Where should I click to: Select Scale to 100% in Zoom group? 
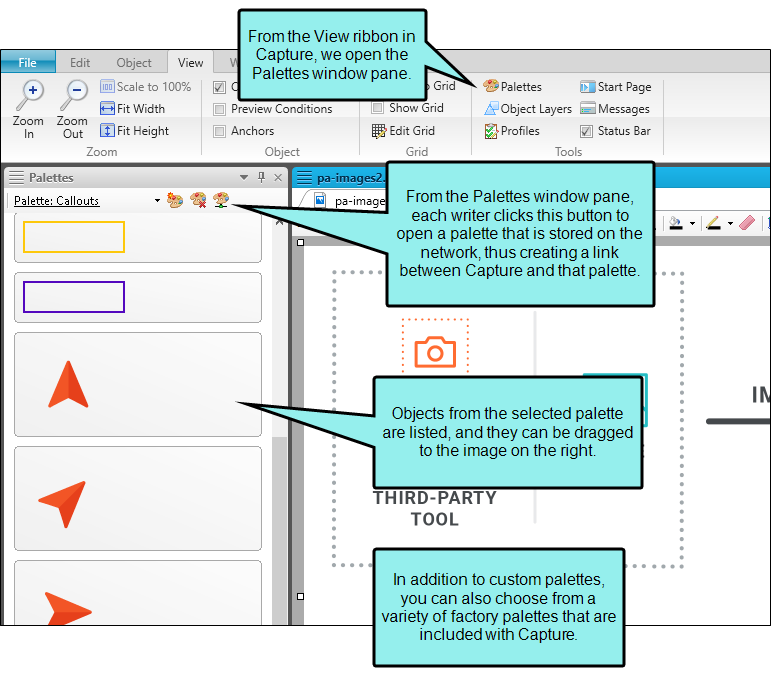point(146,87)
